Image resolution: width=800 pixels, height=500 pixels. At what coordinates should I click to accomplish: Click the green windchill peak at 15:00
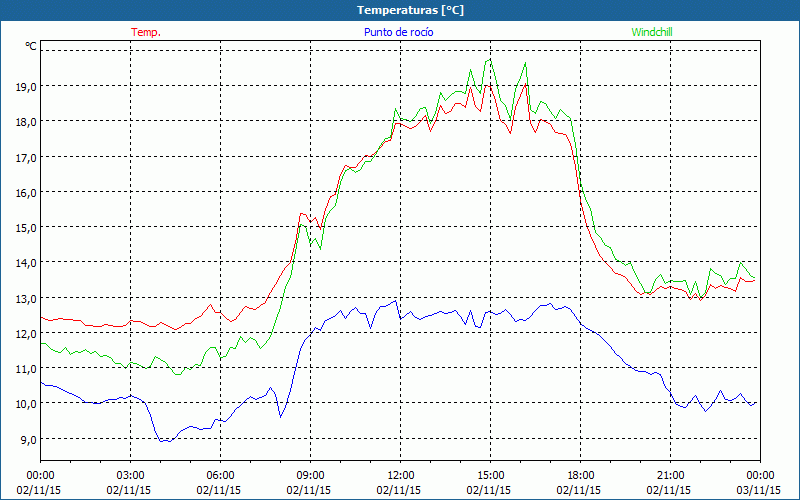490,59
